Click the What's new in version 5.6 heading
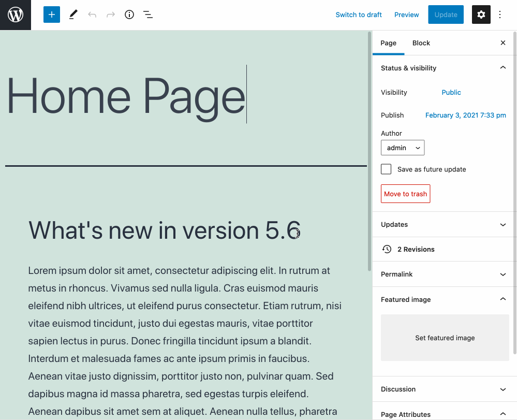 pyautogui.click(x=165, y=230)
